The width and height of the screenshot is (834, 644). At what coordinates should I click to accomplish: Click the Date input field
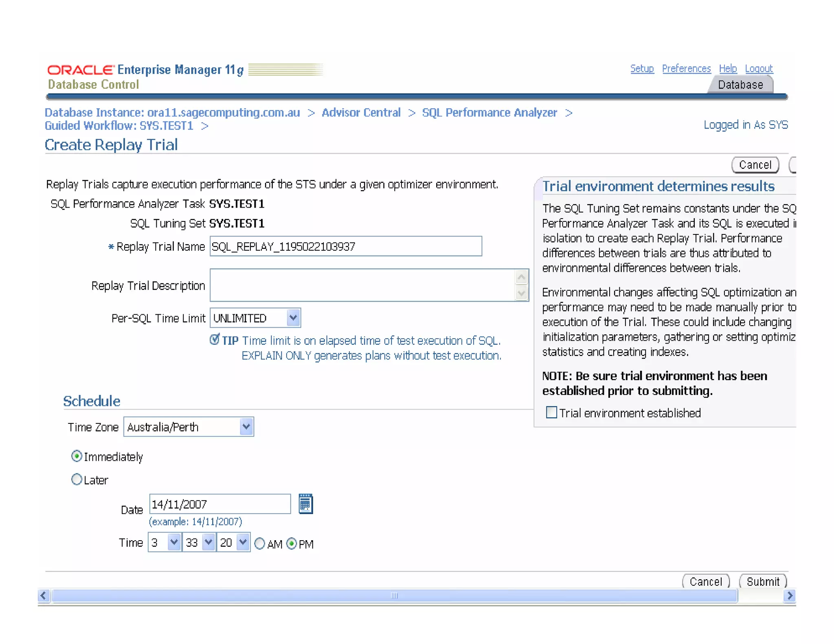click(x=220, y=504)
